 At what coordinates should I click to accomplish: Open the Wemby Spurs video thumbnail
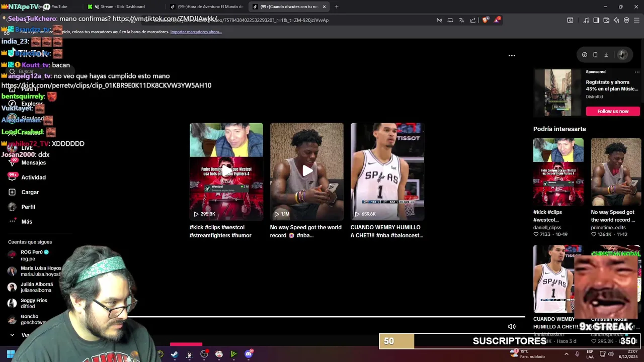coord(387,171)
